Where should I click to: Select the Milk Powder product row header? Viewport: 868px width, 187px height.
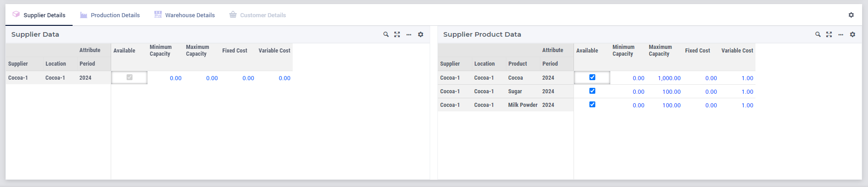pyautogui.click(x=522, y=105)
